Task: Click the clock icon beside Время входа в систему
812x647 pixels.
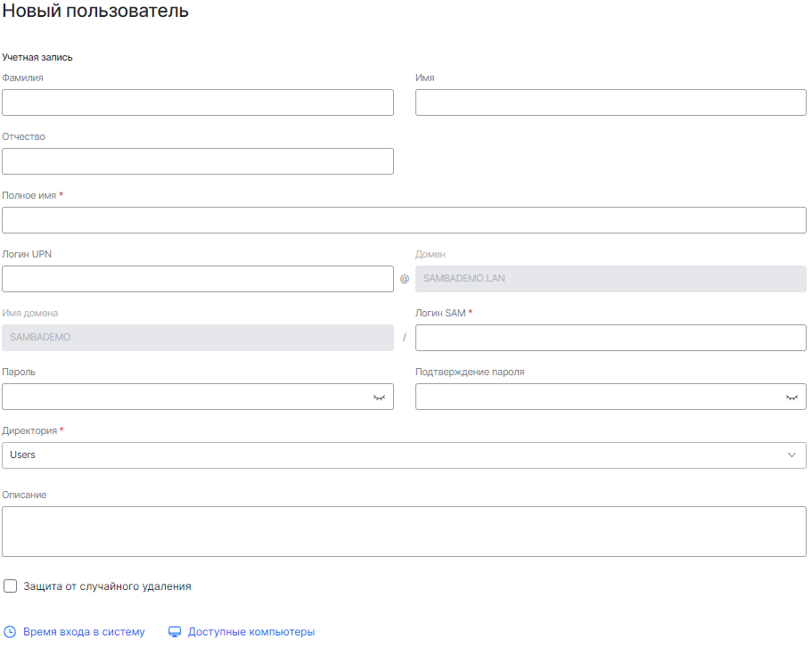Action: pos(9,632)
